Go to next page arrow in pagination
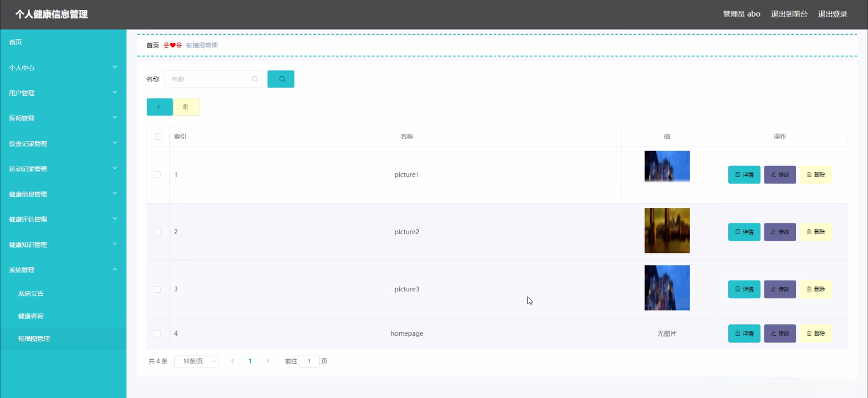Viewport: 868px width, 398px height. (x=268, y=361)
